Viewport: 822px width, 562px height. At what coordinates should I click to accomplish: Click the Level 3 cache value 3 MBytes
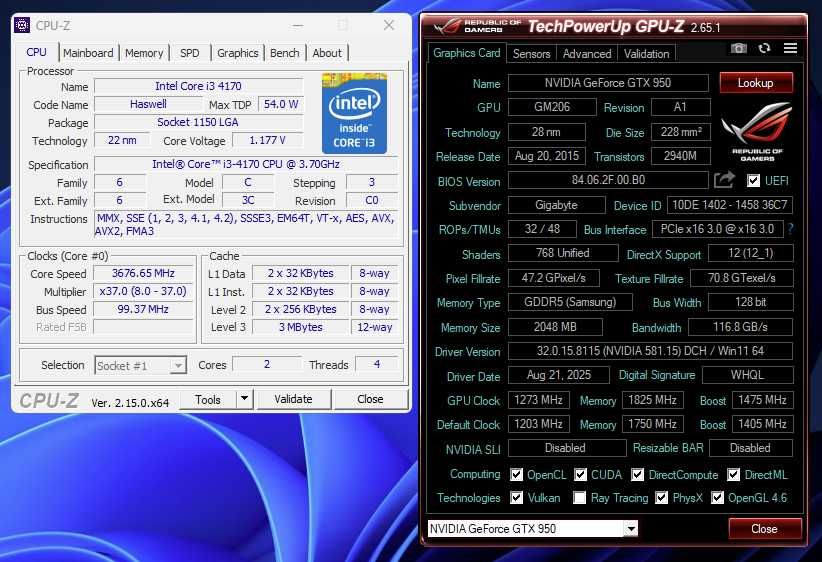pos(301,327)
